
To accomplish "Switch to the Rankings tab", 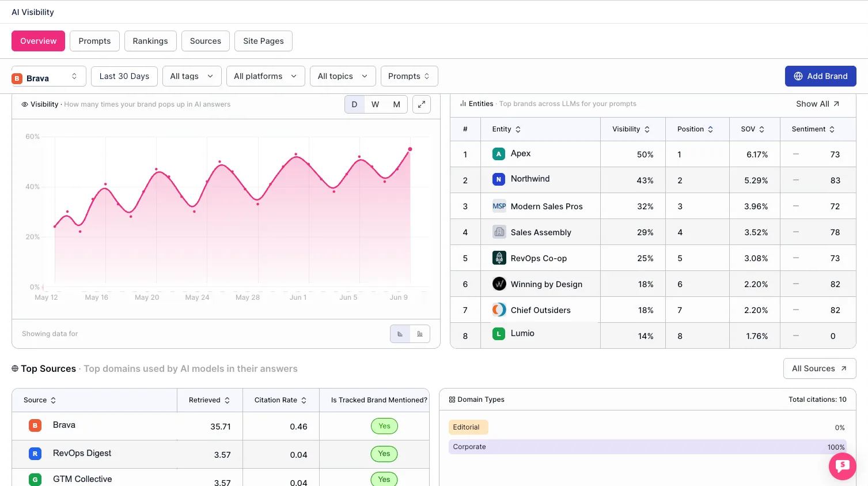I will point(150,41).
